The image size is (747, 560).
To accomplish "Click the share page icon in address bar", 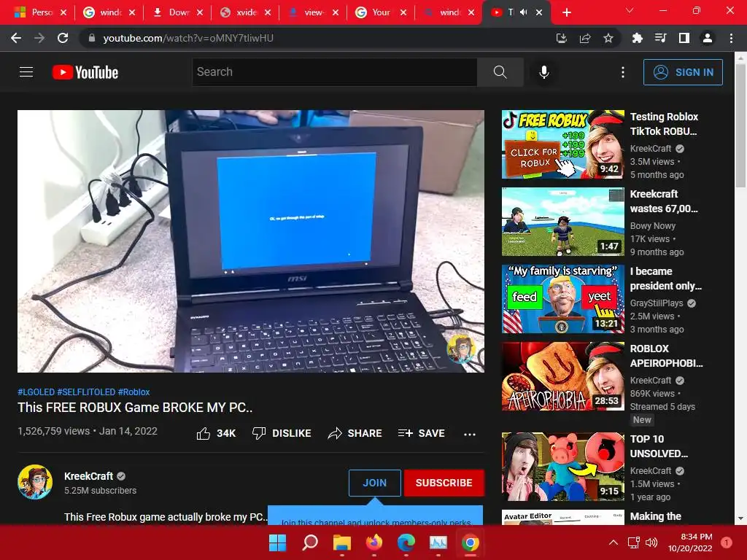I will pyautogui.click(x=585, y=38).
